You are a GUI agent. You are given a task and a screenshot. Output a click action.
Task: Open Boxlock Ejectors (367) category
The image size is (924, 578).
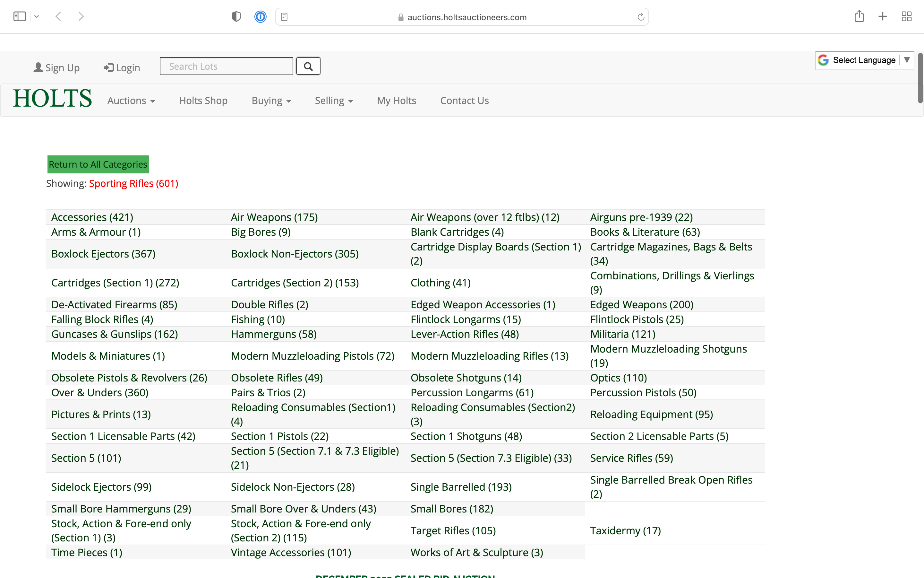point(103,254)
